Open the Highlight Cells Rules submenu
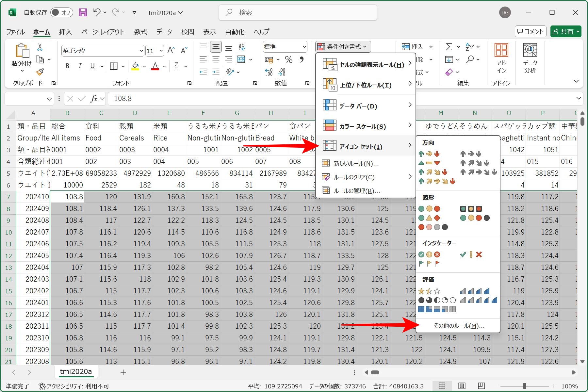This screenshot has height=392, width=588. pyautogui.click(x=366, y=65)
